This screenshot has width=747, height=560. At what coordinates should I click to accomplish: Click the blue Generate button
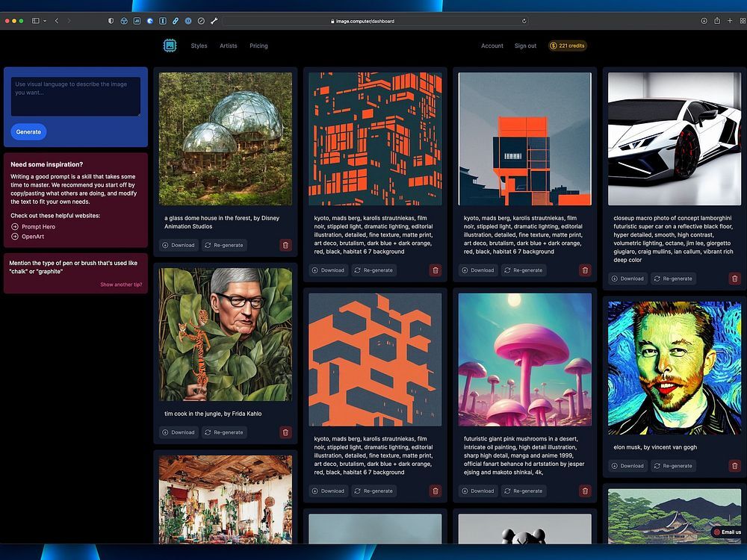click(x=28, y=132)
